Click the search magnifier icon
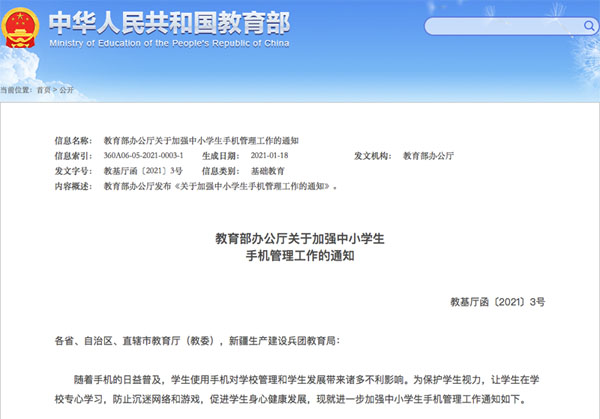 [589, 26]
